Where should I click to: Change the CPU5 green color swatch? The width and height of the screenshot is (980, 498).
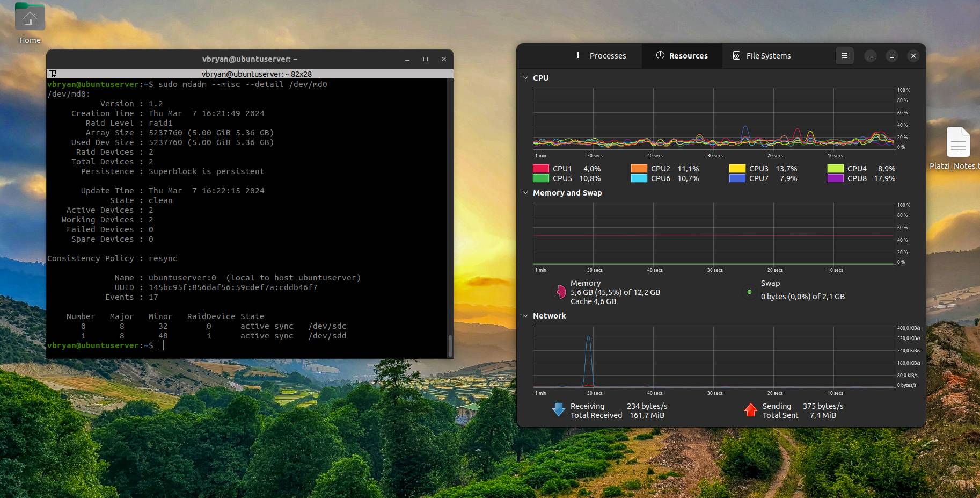pos(541,178)
